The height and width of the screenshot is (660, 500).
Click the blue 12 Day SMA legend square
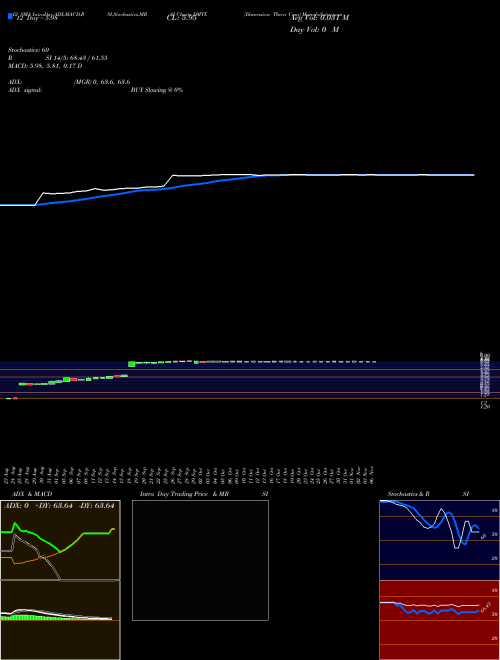(x=10, y=16)
